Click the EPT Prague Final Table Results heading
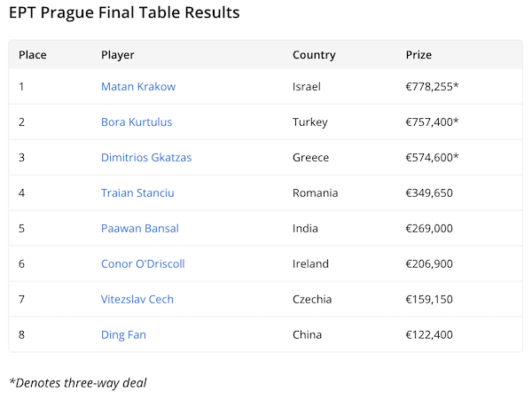The width and height of the screenshot is (532, 400). (x=124, y=13)
